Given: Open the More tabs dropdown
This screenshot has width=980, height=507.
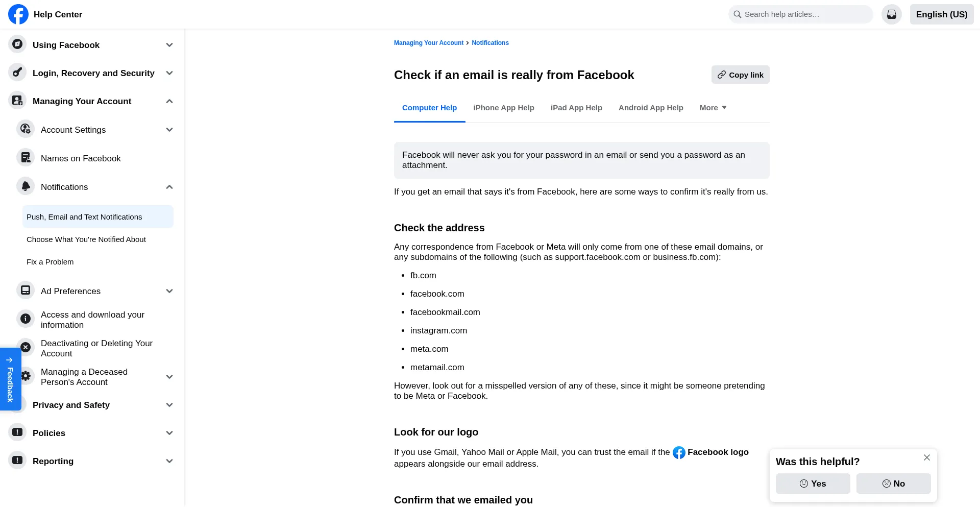Looking at the screenshot, I should pyautogui.click(x=713, y=108).
